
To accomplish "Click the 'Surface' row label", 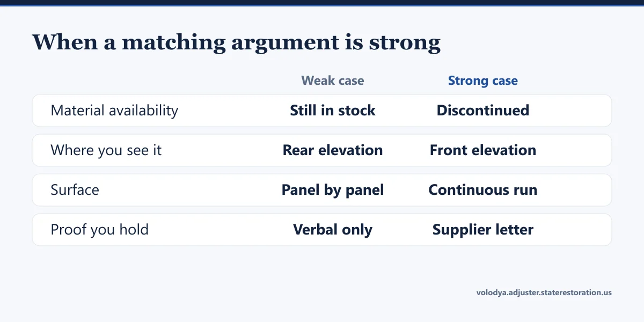I will pyautogui.click(x=75, y=190).
